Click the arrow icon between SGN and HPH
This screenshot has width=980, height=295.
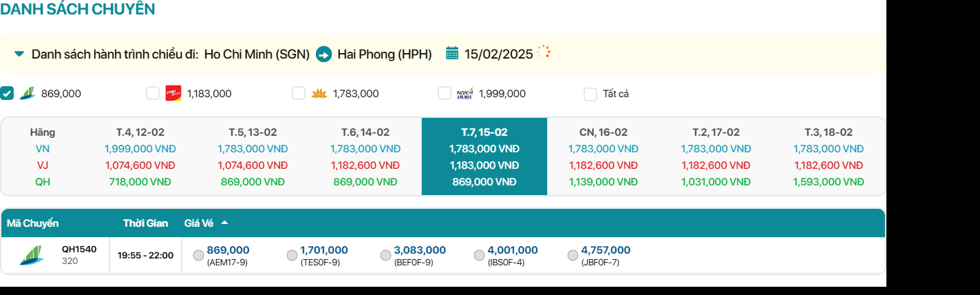click(323, 54)
